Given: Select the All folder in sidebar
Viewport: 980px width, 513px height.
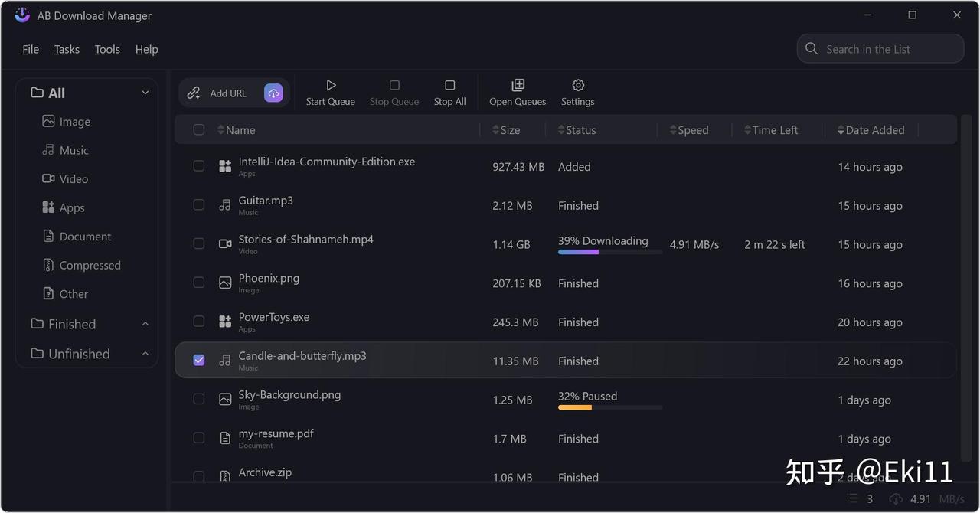Looking at the screenshot, I should [47, 93].
